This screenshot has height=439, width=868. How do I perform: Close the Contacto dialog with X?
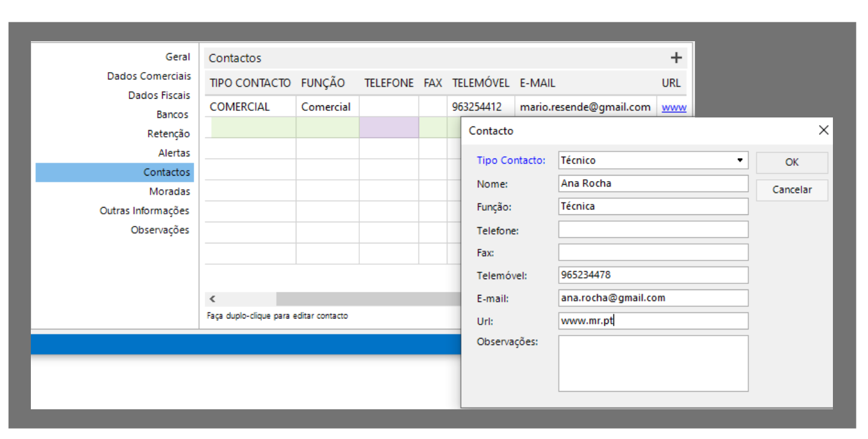(823, 130)
